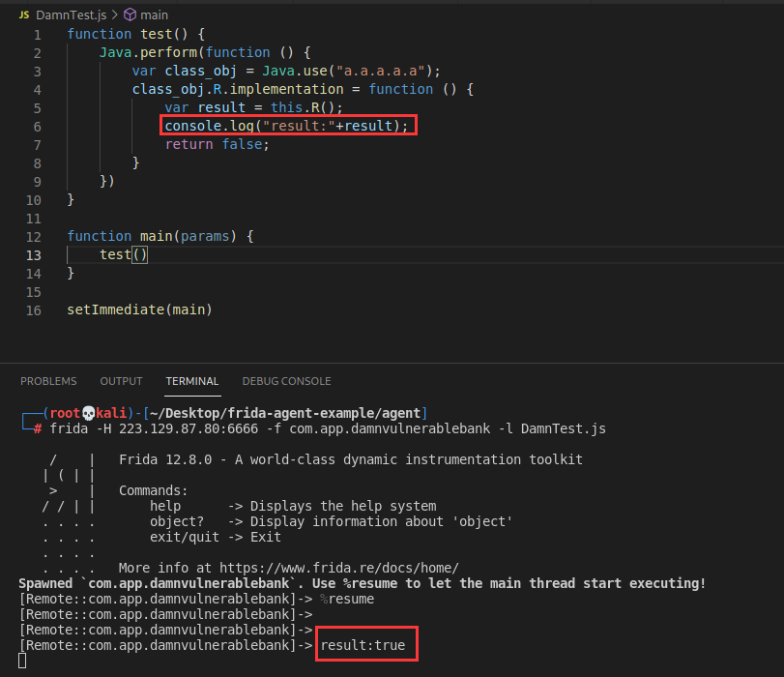Click the terminal cursor block at bottom
The image size is (784, 677).
(22, 661)
